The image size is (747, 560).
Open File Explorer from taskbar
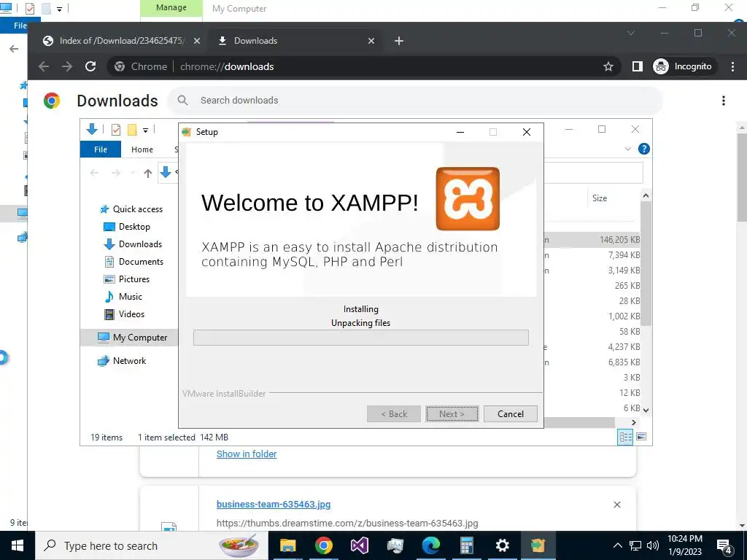point(287,545)
